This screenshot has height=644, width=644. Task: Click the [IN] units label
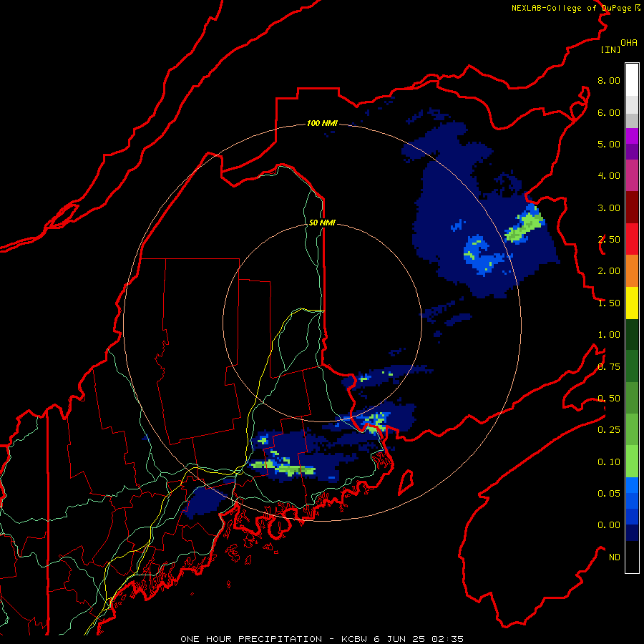click(x=610, y=49)
